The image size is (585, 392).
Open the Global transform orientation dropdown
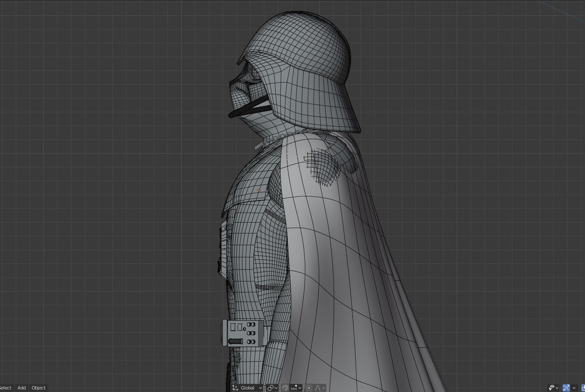click(248, 388)
